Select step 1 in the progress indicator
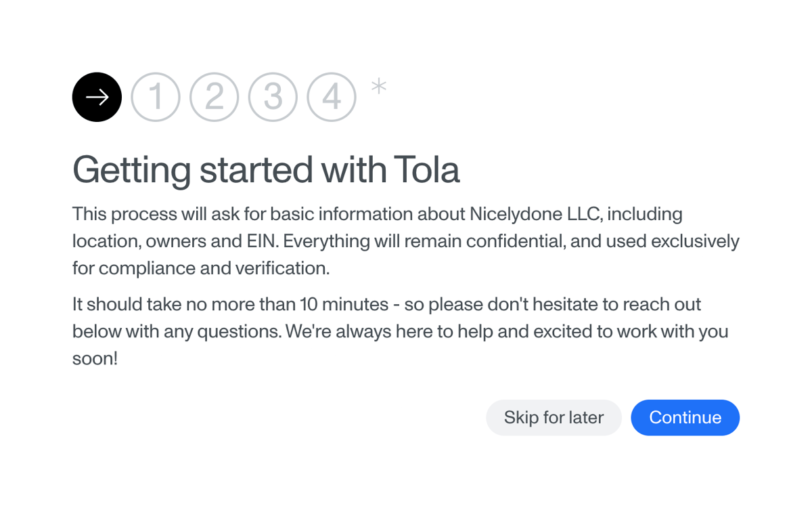Viewport: 812px width, 508px height. [x=155, y=97]
